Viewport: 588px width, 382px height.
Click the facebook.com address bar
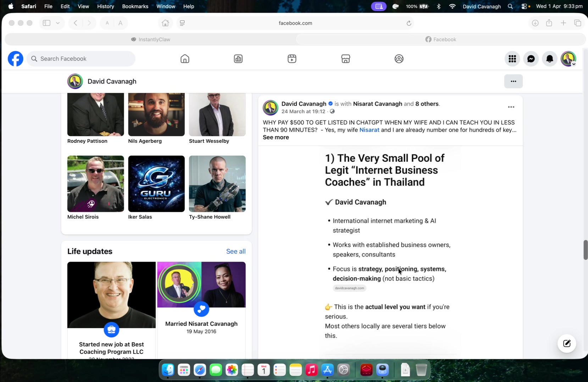tap(295, 23)
